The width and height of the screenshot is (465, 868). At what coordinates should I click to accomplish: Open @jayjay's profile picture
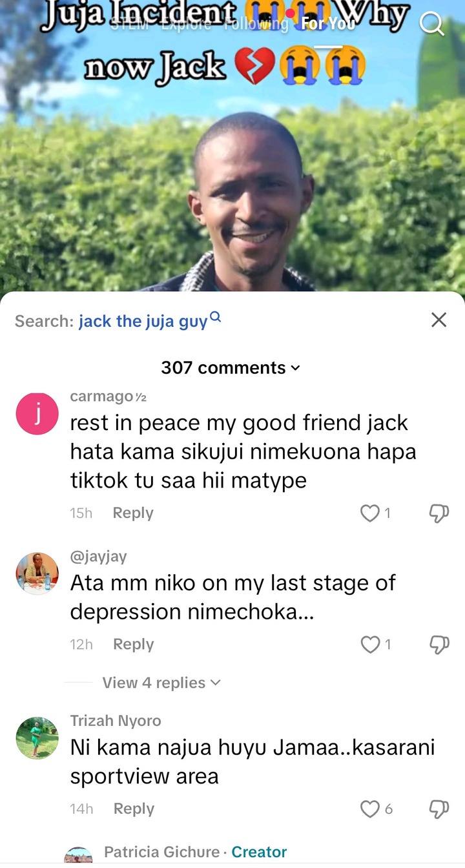coord(37,573)
